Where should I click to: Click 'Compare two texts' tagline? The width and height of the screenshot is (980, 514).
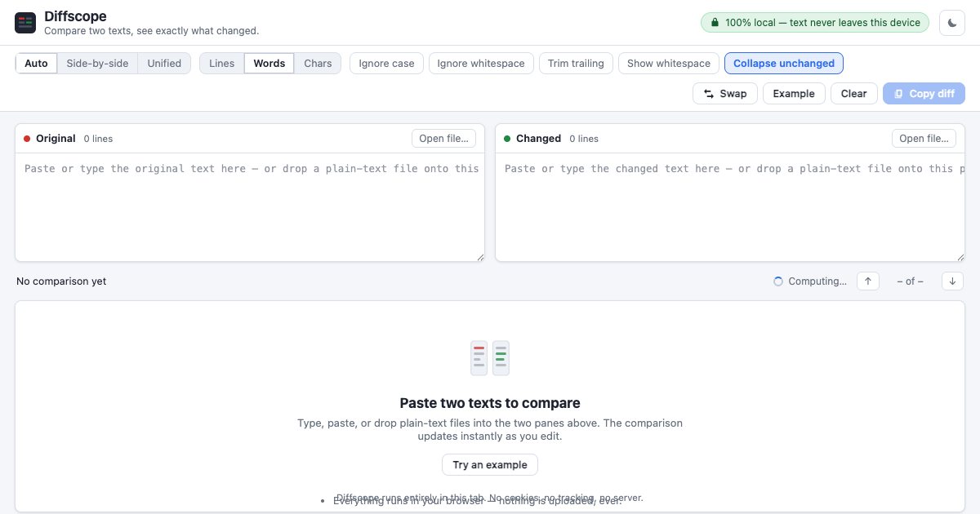151,31
